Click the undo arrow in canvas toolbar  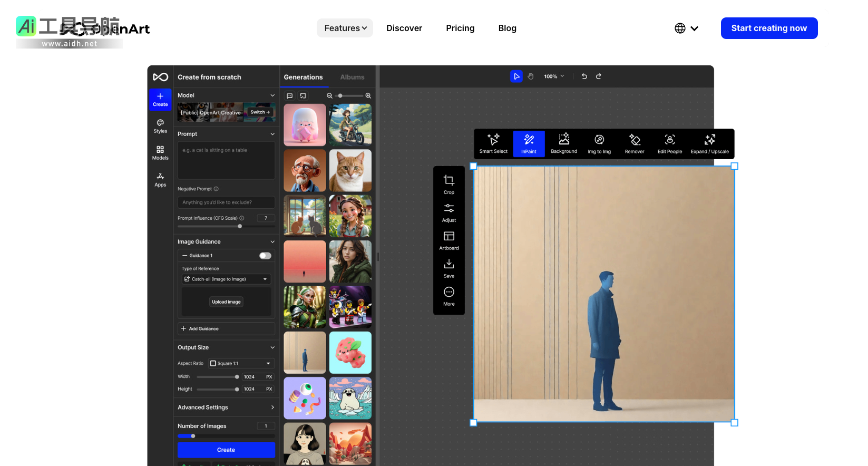pos(584,76)
